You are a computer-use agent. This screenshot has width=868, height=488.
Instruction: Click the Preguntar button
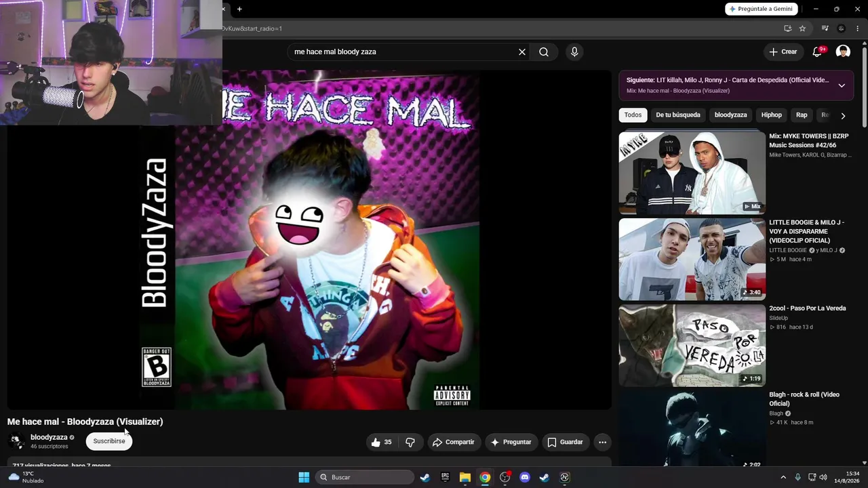tap(511, 442)
